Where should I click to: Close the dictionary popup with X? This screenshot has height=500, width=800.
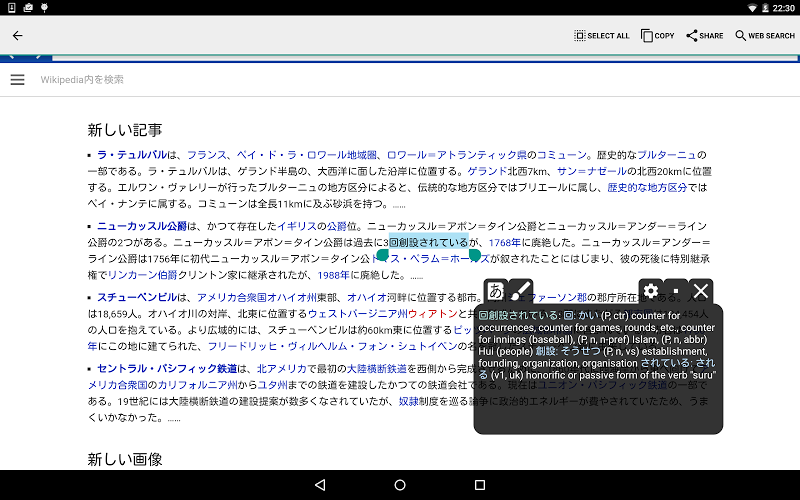point(701,291)
